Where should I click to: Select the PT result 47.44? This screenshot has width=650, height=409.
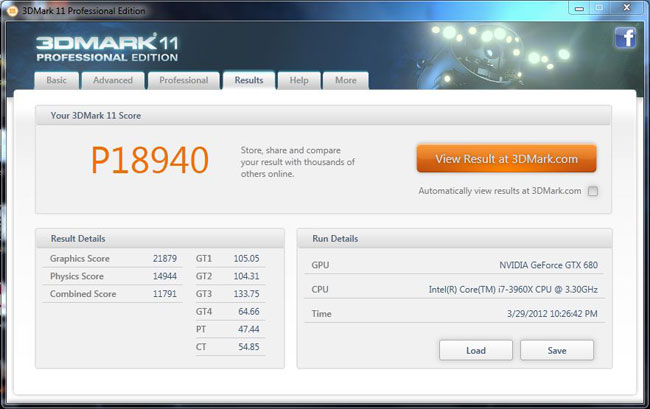point(249,329)
